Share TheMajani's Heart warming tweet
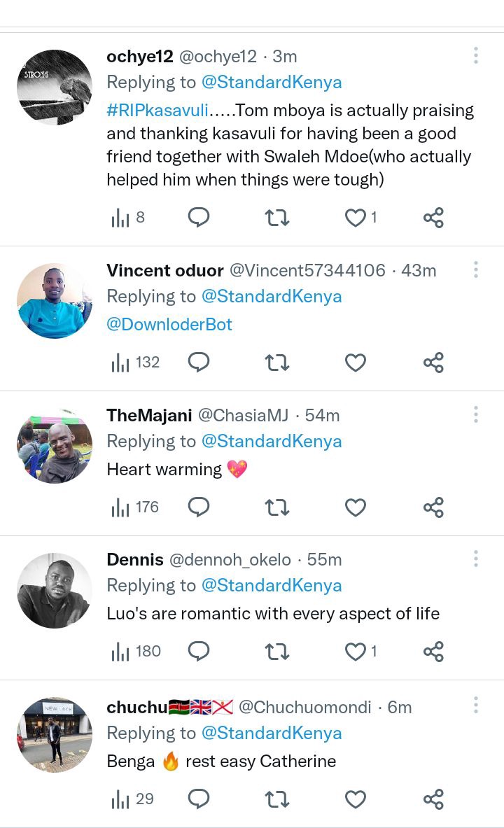504x828 pixels. [x=433, y=507]
